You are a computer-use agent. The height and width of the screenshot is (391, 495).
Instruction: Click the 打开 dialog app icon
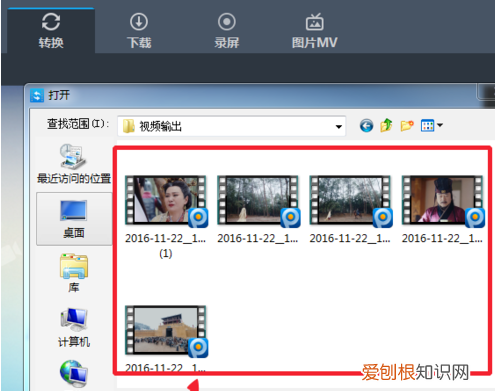coord(37,95)
